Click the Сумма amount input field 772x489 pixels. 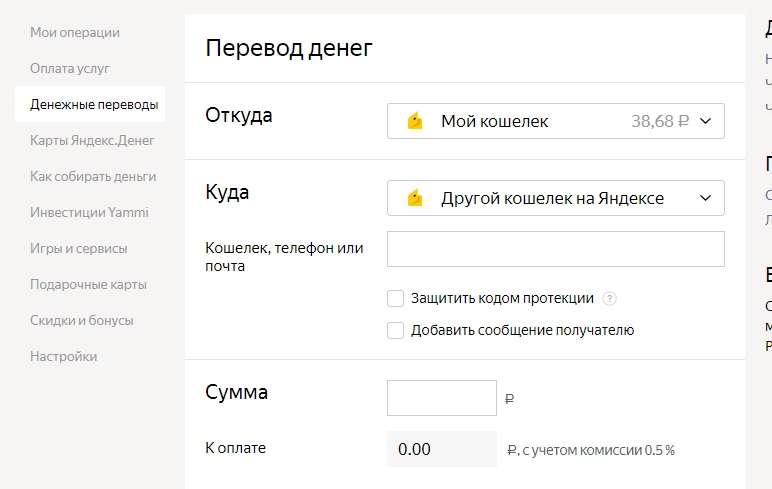pyautogui.click(x=441, y=398)
